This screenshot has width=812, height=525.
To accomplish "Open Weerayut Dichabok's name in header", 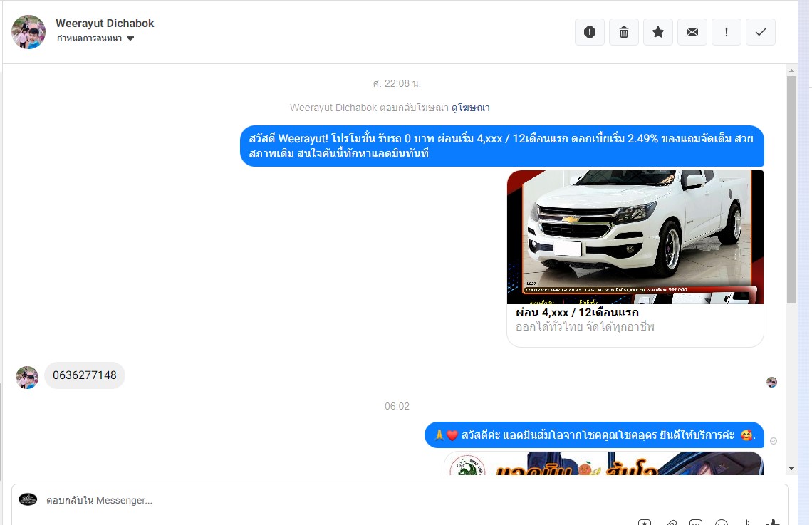I will 105,23.
